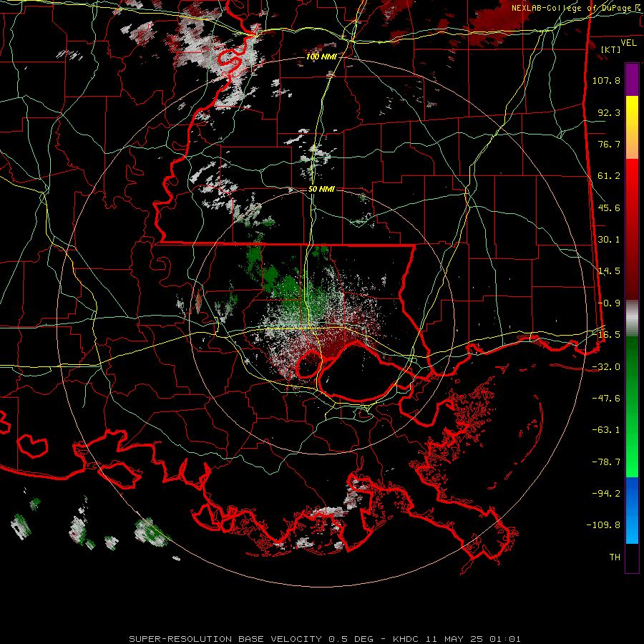Click the 45.6 velocity scale value
This screenshot has width=644, height=644.
click(609, 208)
